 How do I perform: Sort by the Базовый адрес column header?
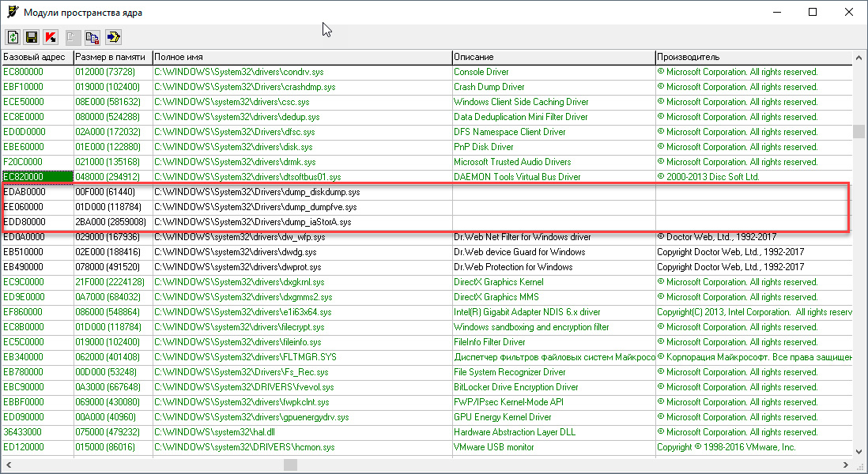(x=36, y=57)
